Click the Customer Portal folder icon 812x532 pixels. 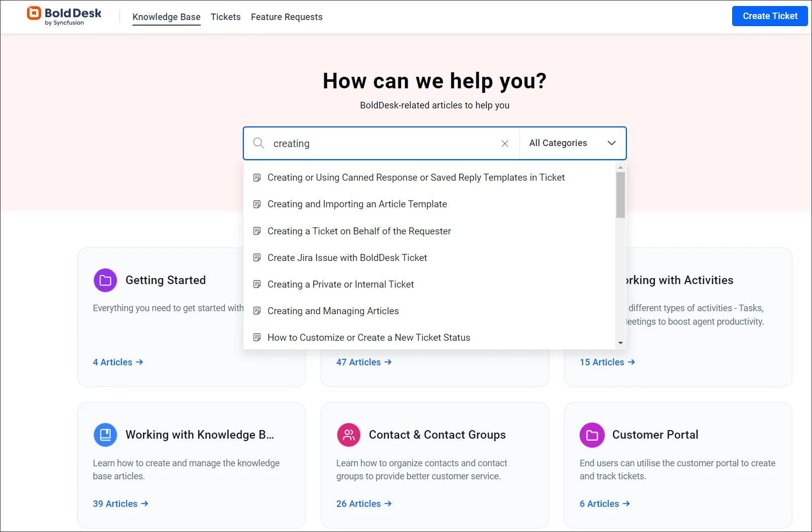point(592,435)
